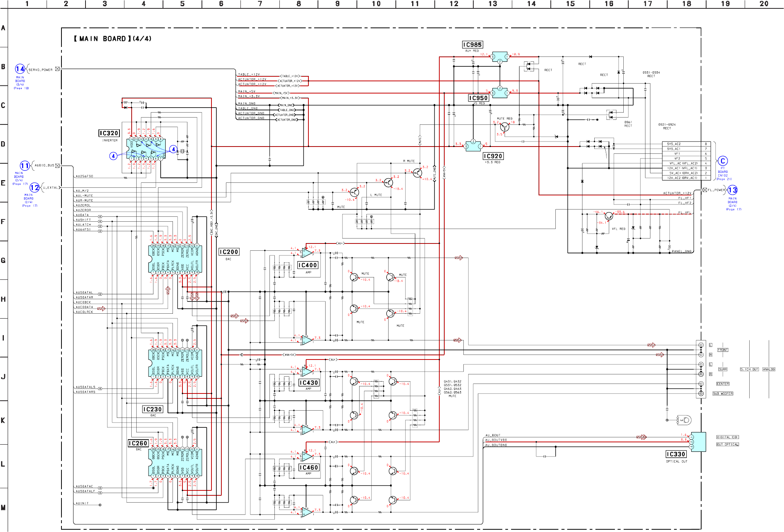
Task: Click the MAIN BOARD (4/4) title
Action: 113,39
